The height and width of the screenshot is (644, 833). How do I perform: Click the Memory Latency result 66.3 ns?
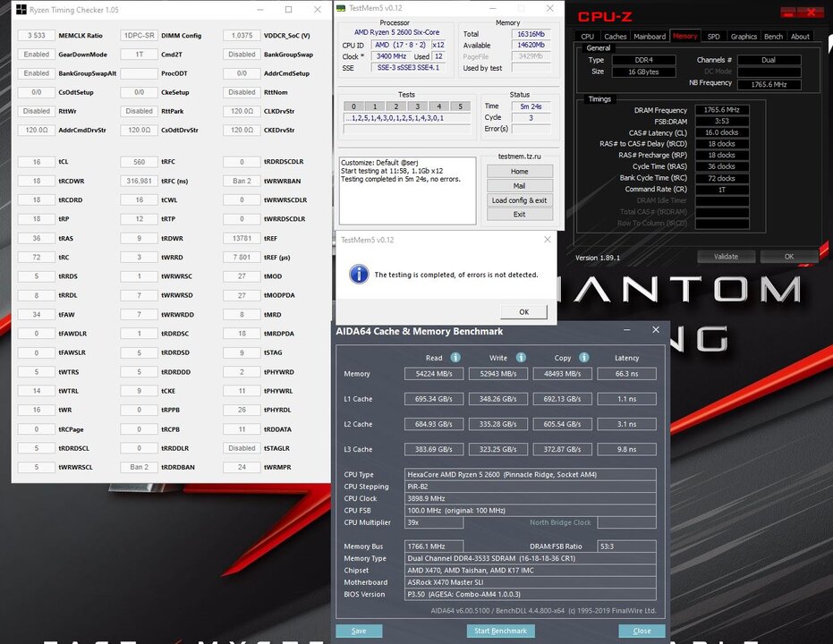pyautogui.click(x=626, y=374)
